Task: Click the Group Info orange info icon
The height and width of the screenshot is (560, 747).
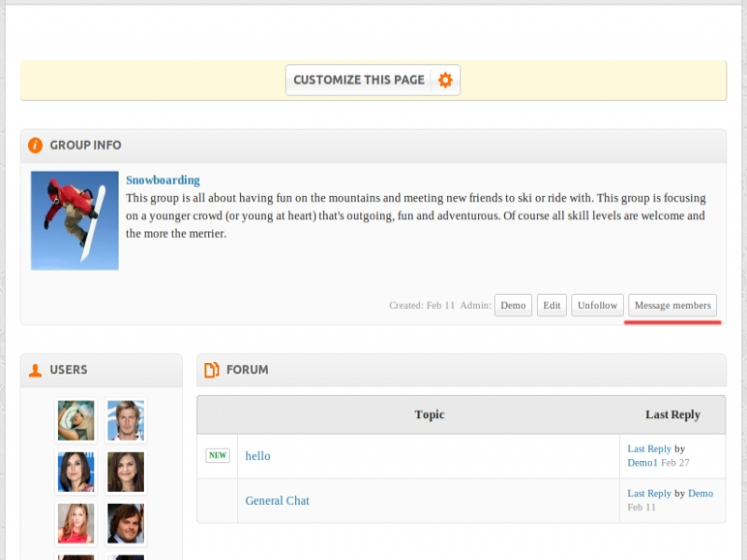Action: click(x=35, y=146)
